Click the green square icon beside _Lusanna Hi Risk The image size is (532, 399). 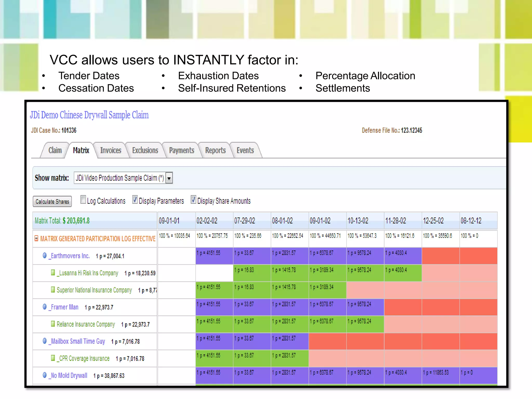53,272
